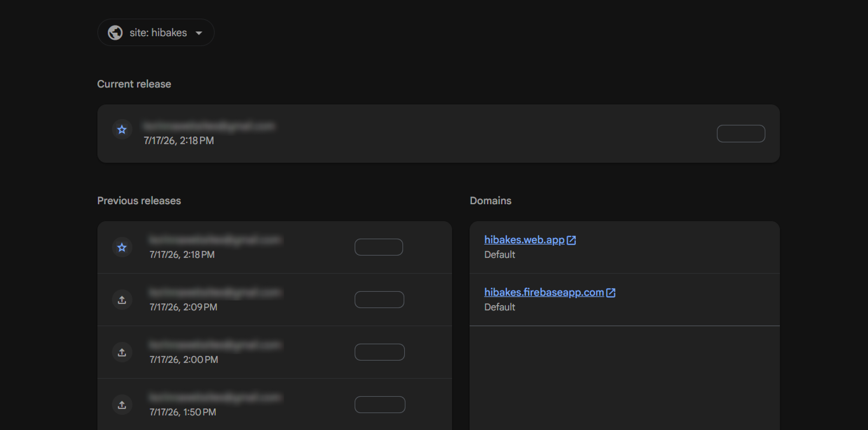Click upload icon of 1:50 PM release
The height and width of the screenshot is (430, 868).
coord(122,405)
